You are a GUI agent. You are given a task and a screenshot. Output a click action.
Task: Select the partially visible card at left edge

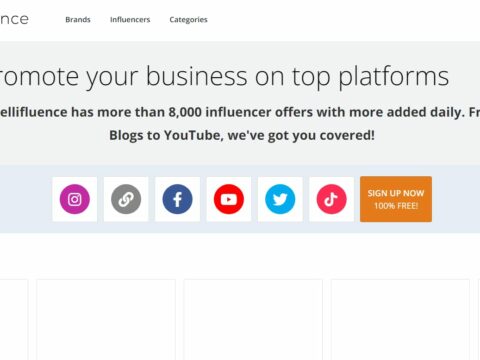pos(14,319)
